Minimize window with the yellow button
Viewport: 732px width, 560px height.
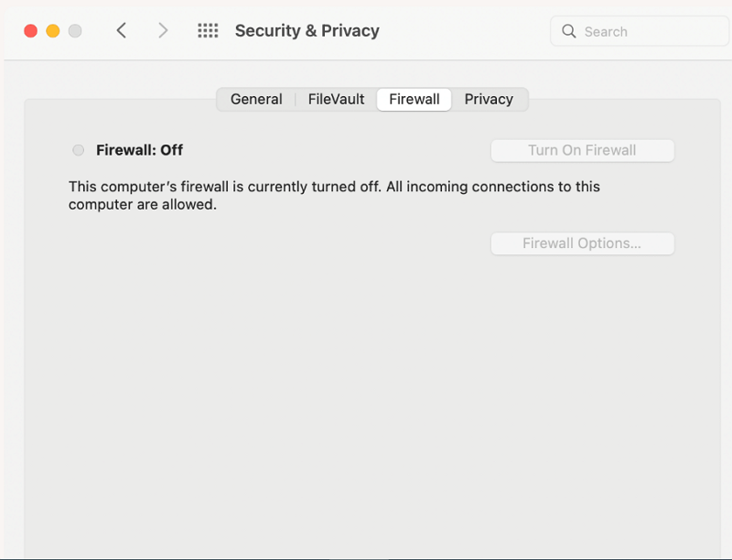click(52, 30)
